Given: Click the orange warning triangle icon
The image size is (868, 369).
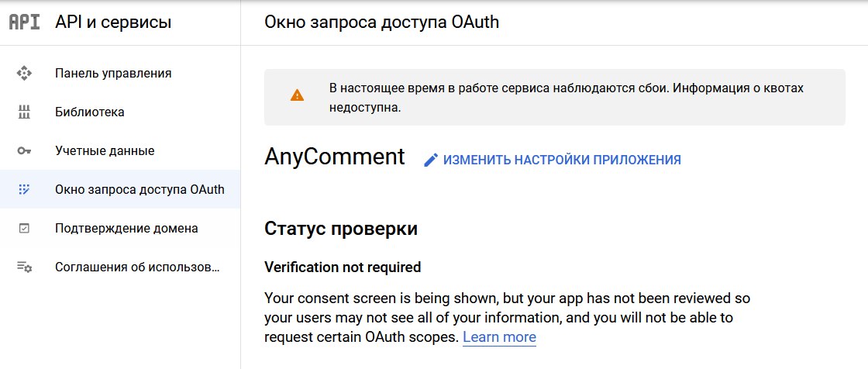Looking at the screenshot, I should point(297,96).
